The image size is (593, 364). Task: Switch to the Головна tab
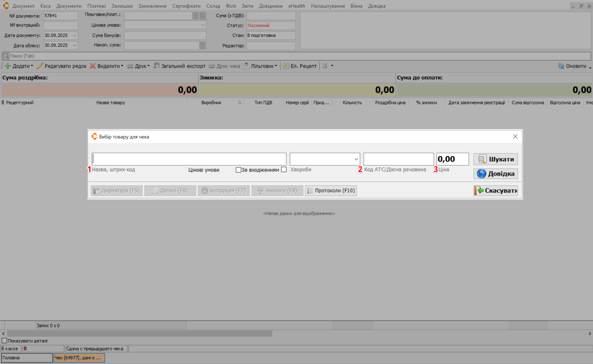tap(27, 358)
